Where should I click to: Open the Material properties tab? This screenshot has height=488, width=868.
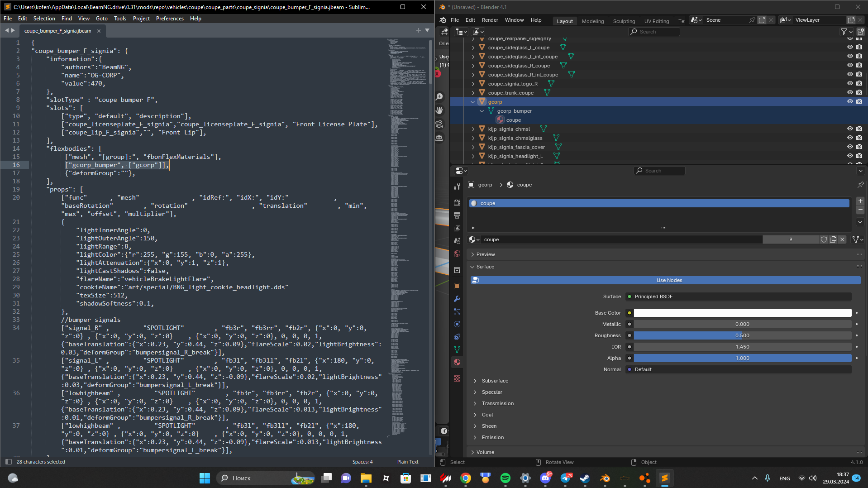pyautogui.click(x=457, y=362)
